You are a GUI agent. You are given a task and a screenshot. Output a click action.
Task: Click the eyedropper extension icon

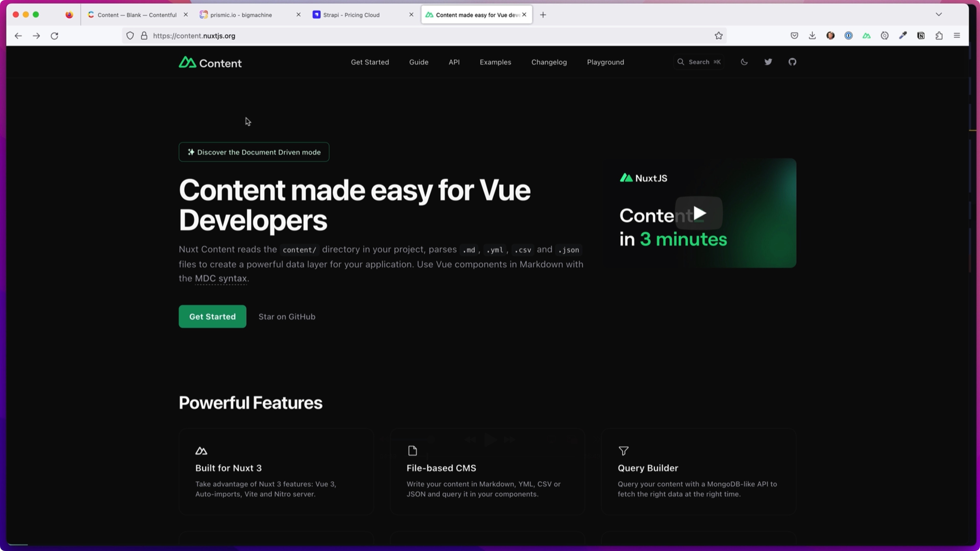click(x=903, y=36)
